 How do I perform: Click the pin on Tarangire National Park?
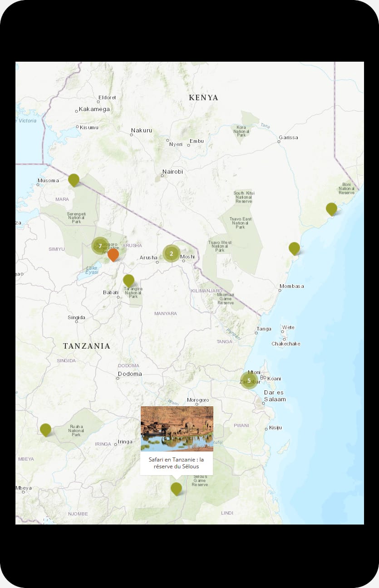coord(128,280)
